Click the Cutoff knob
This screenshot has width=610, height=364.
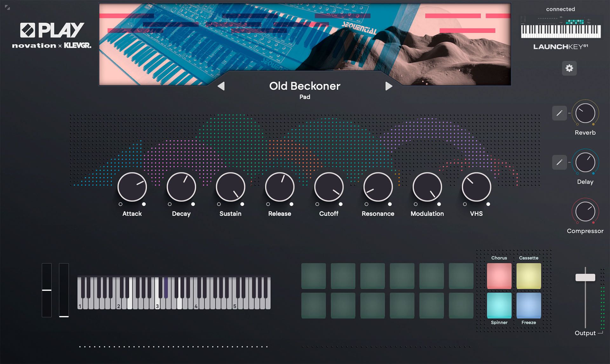tap(329, 187)
